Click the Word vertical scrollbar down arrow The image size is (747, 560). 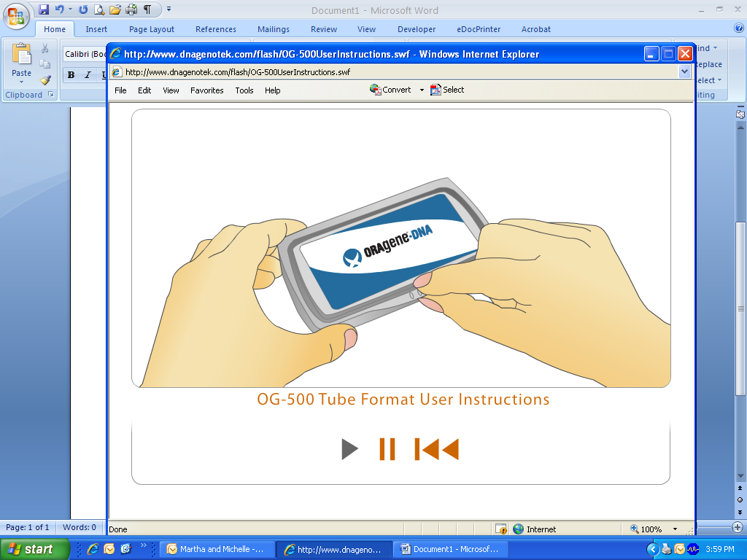click(740, 475)
